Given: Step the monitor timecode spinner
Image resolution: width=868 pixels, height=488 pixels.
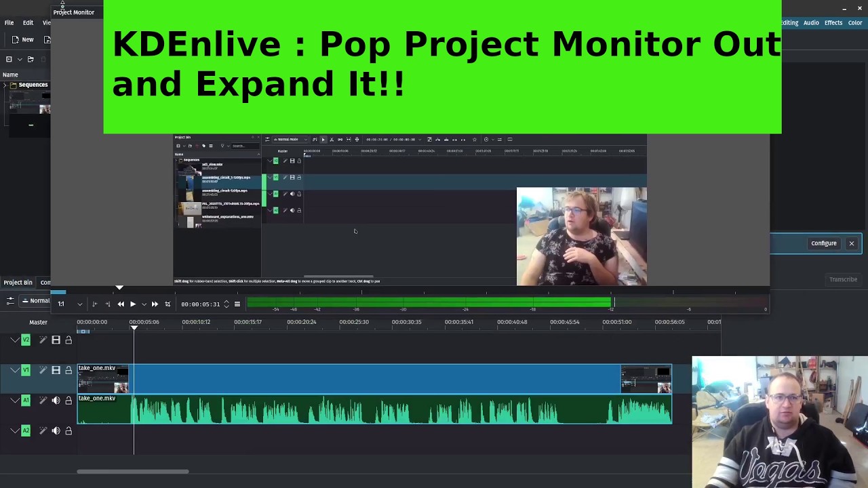Looking at the screenshot, I should pos(226,304).
